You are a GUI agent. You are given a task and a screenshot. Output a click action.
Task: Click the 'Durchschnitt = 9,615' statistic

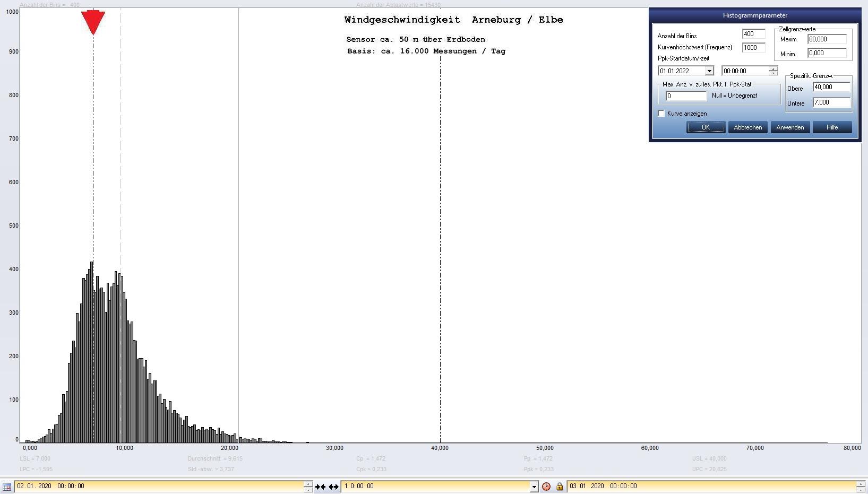(x=215, y=459)
